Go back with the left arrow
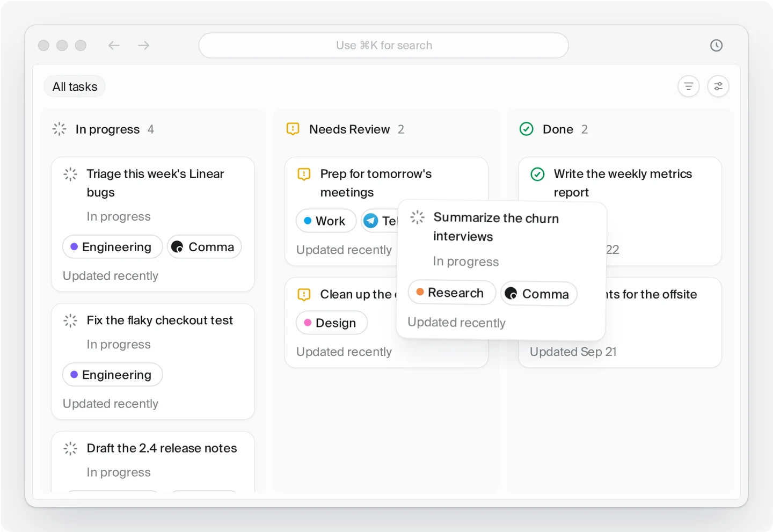This screenshot has width=773, height=532. click(x=114, y=46)
